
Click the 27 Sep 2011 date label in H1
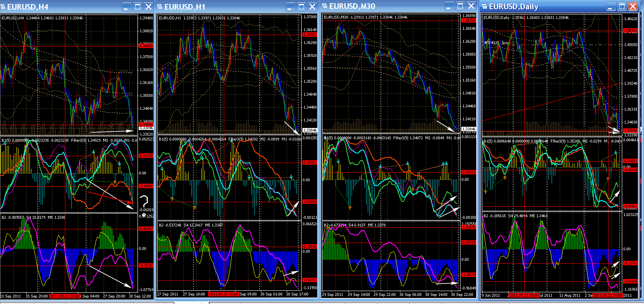tap(167, 294)
